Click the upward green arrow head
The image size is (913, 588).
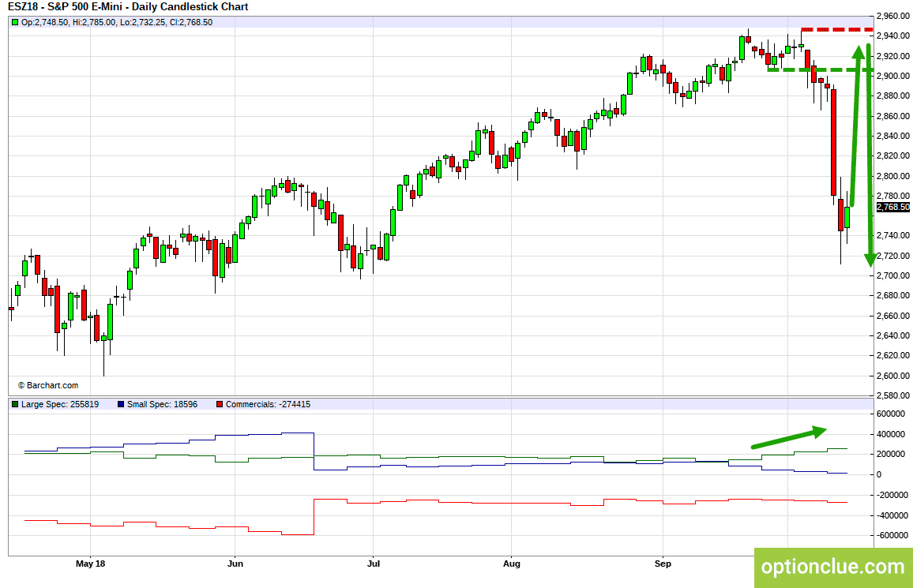click(858, 54)
